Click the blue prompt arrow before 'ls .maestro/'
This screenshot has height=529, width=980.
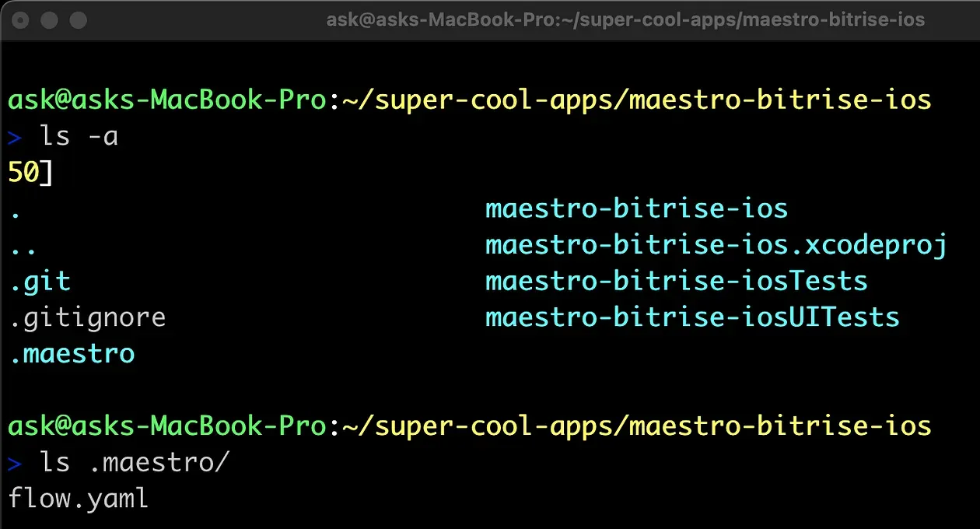pos(15,464)
